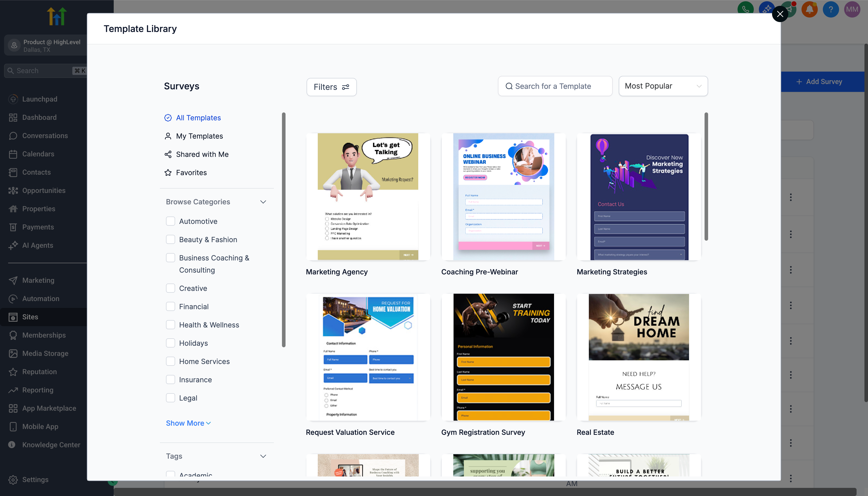
Task: Open the Reputation star icon in sidebar
Action: click(x=13, y=372)
